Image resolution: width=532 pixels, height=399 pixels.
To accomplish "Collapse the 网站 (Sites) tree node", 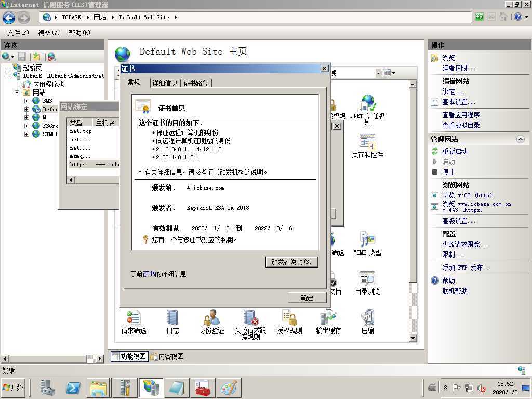I will [17, 92].
